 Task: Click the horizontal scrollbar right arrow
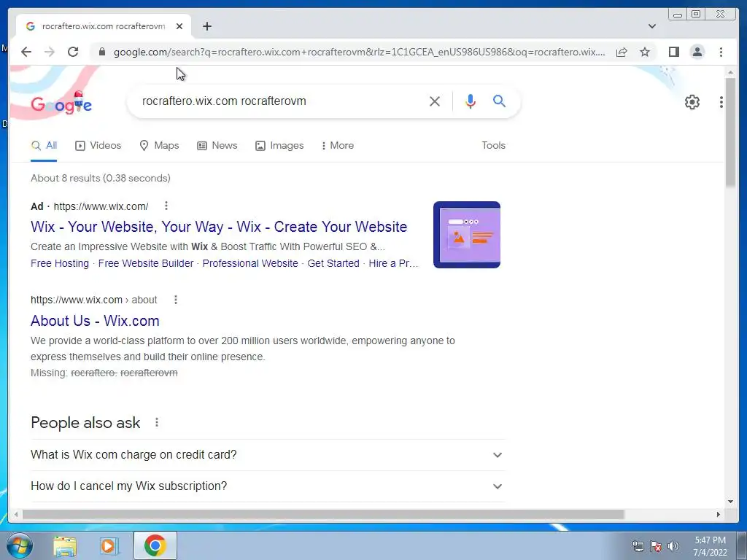[x=719, y=514]
